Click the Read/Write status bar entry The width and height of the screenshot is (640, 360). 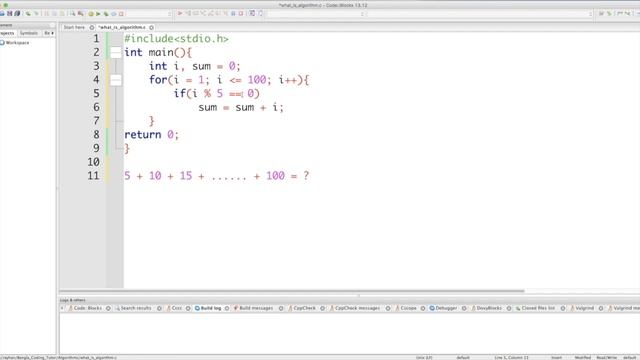607,358
